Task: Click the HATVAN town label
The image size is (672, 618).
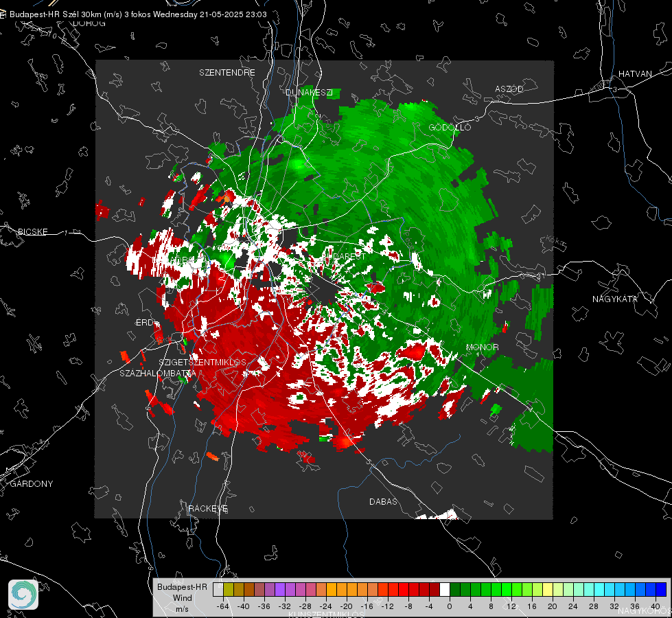Action: (x=635, y=74)
